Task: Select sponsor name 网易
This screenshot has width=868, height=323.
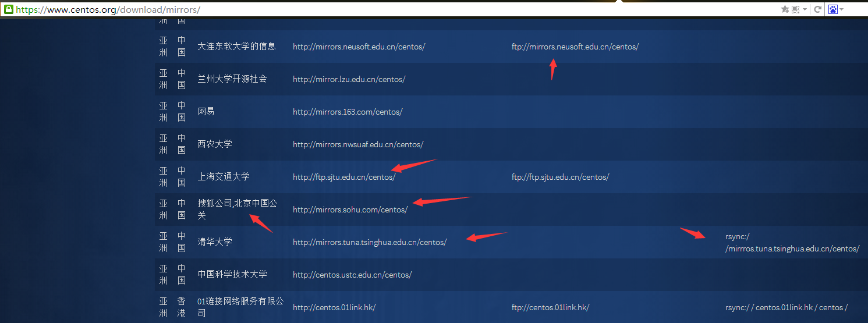Action: click(x=206, y=111)
